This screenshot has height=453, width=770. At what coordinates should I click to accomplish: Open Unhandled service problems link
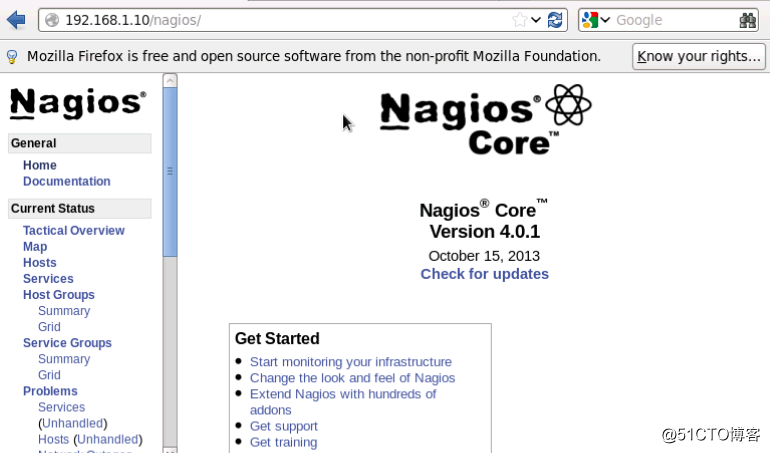[x=73, y=423]
